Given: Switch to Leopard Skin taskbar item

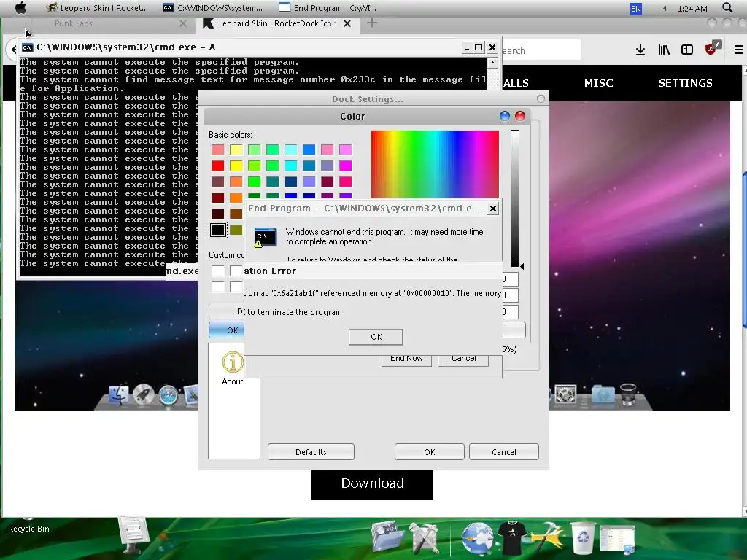Looking at the screenshot, I should click(98, 7).
